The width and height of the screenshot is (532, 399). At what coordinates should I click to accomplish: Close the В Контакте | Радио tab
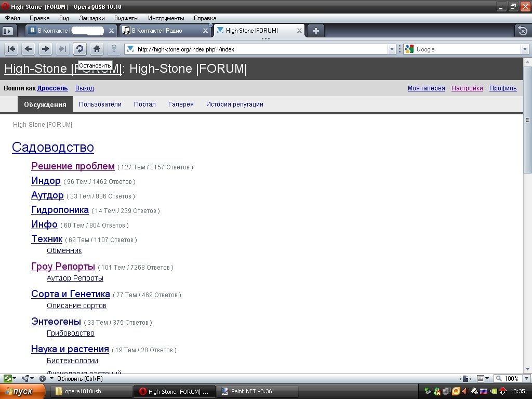(205, 31)
